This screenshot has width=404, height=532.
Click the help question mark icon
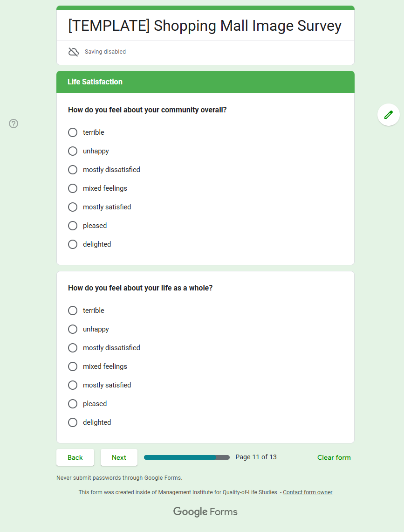tap(14, 124)
